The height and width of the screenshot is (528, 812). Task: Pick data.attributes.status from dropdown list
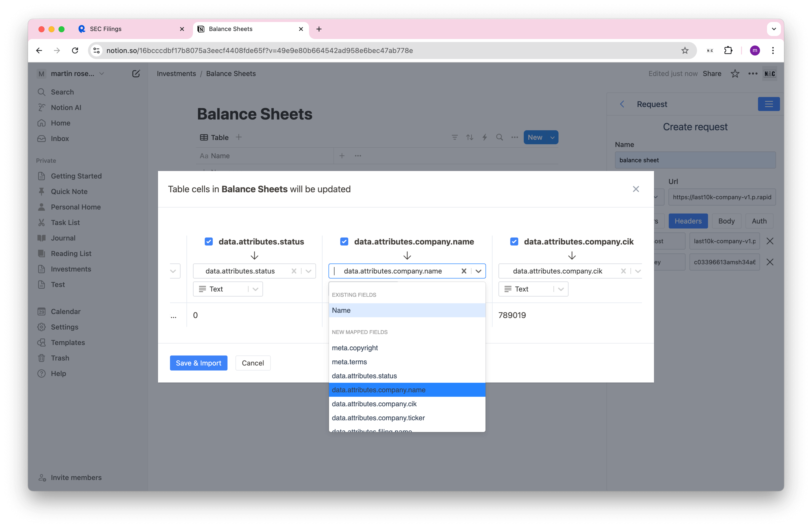tap(407, 376)
